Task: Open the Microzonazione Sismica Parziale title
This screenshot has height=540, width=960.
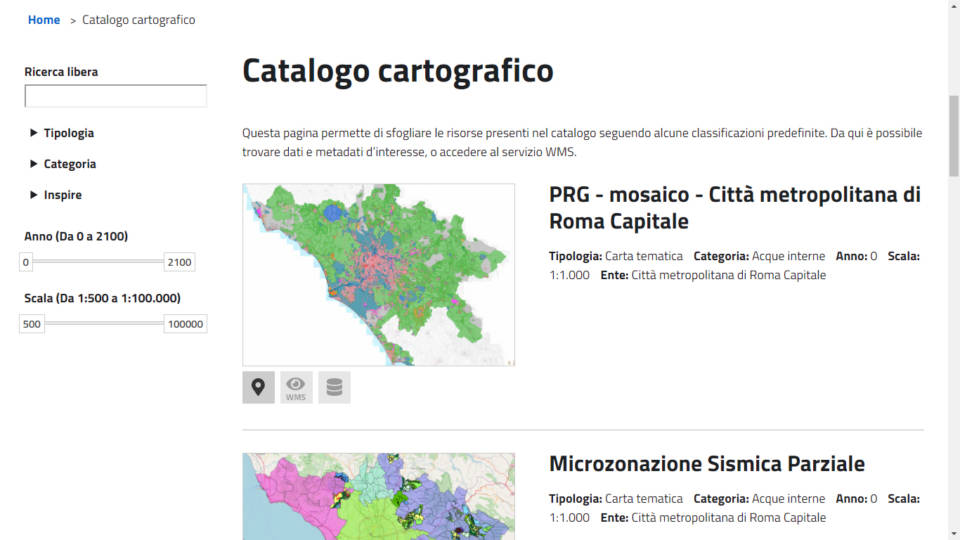Action: coord(706,464)
